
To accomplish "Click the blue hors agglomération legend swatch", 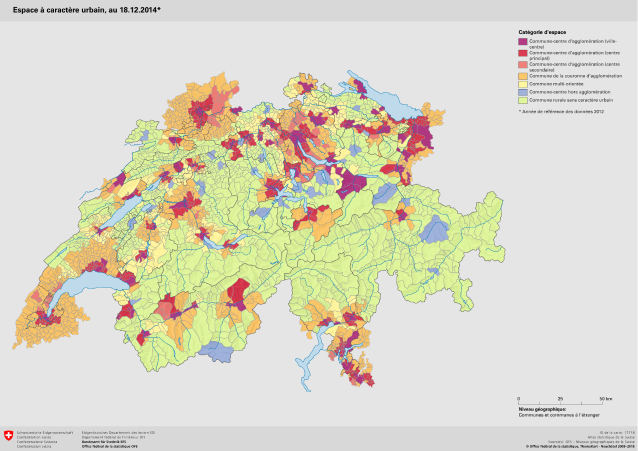I will (523, 92).
